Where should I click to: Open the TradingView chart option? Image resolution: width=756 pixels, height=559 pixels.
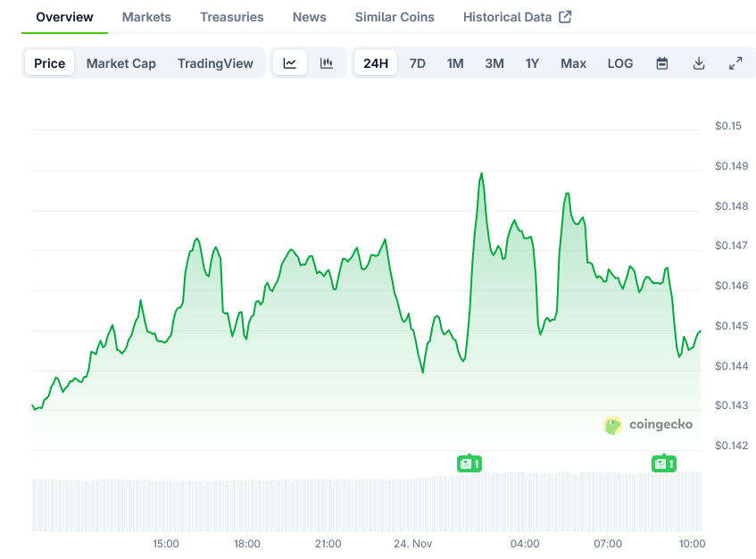click(x=215, y=63)
